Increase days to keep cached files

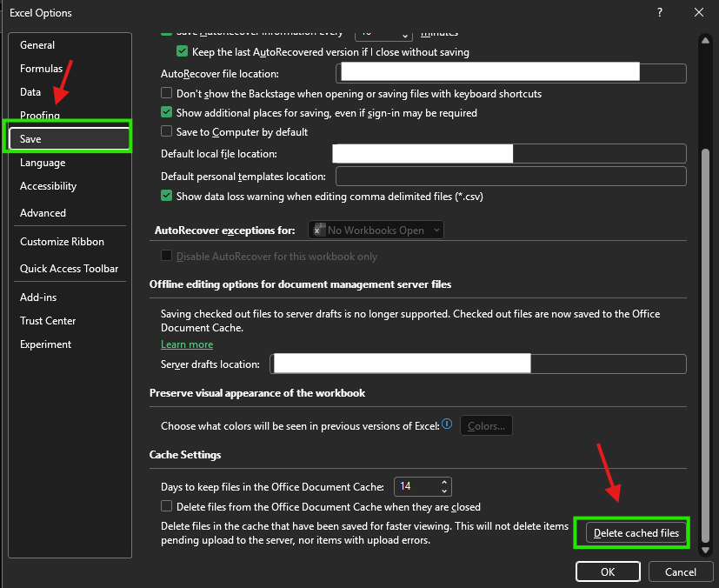point(444,483)
